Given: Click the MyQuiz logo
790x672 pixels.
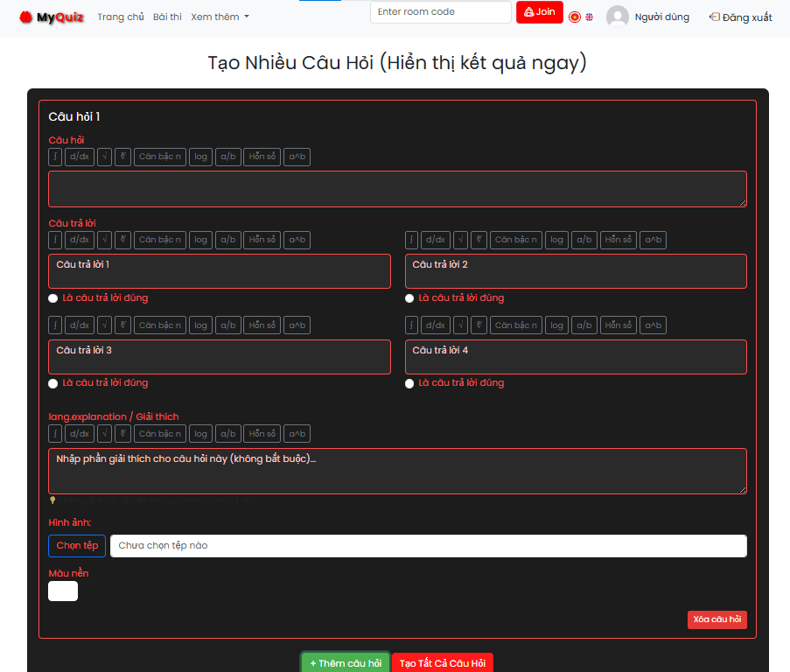Looking at the screenshot, I should (52, 17).
